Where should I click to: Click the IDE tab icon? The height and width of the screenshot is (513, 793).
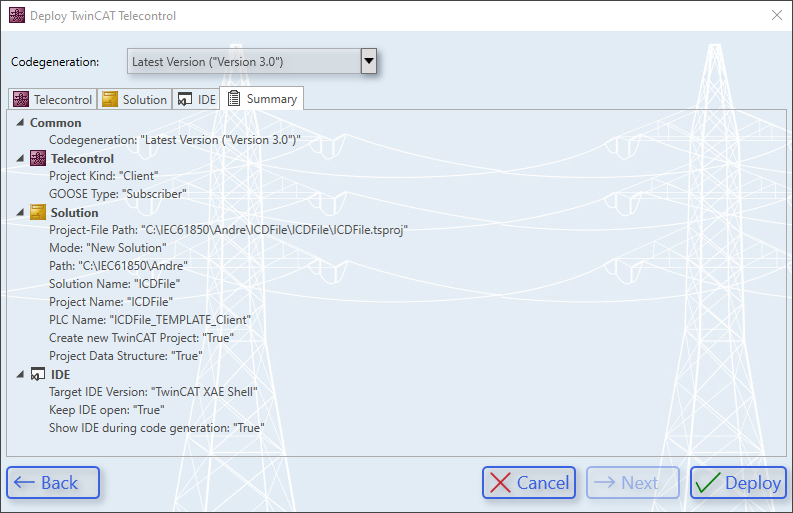click(185, 99)
